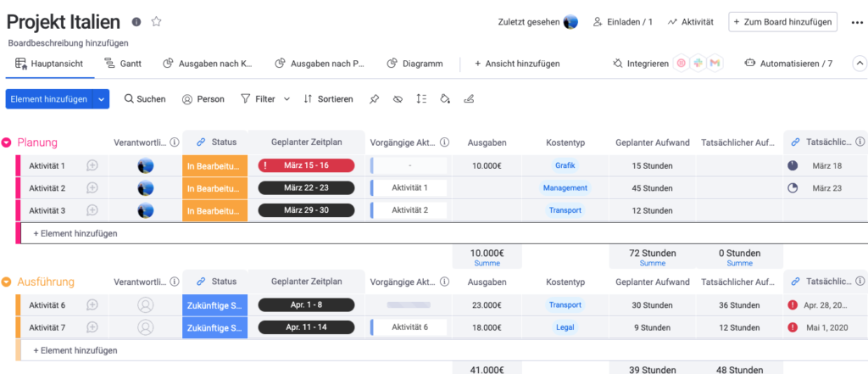The height and width of the screenshot is (374, 868).
Task: Click the paint bucket conditional coloring icon
Action: click(x=445, y=99)
